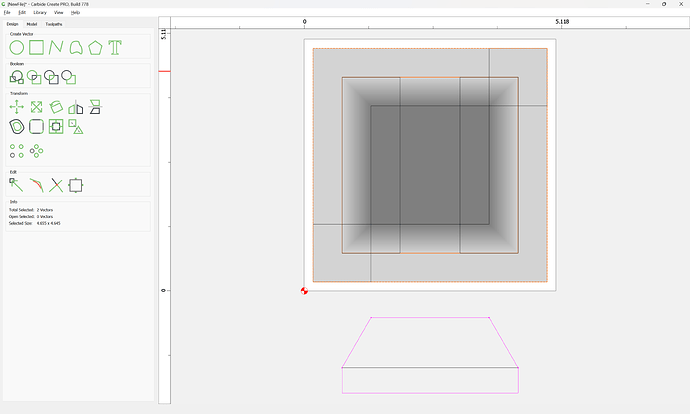Maximize the Carbide Create window
The image size is (690, 414).
(x=664, y=4)
